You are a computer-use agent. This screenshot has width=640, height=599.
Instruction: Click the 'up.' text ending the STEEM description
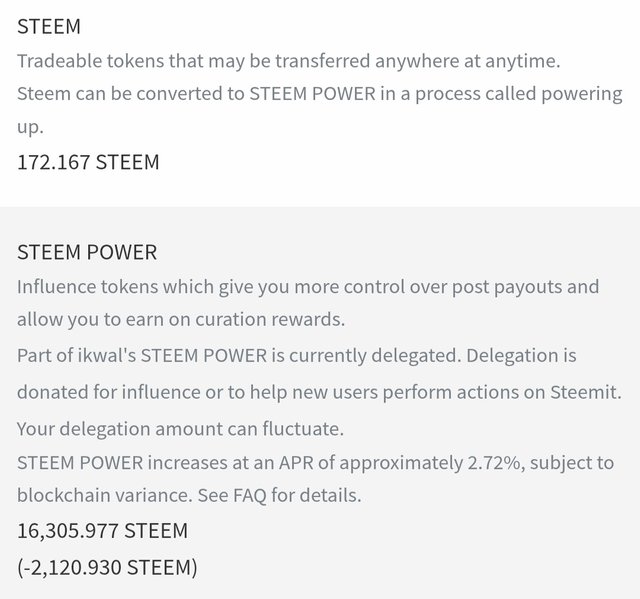pyautogui.click(x=30, y=127)
